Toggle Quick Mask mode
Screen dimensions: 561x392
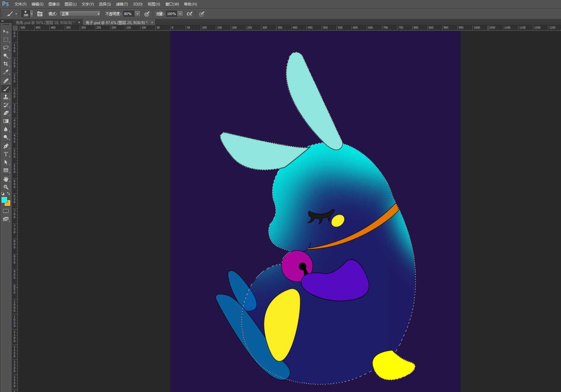6,211
